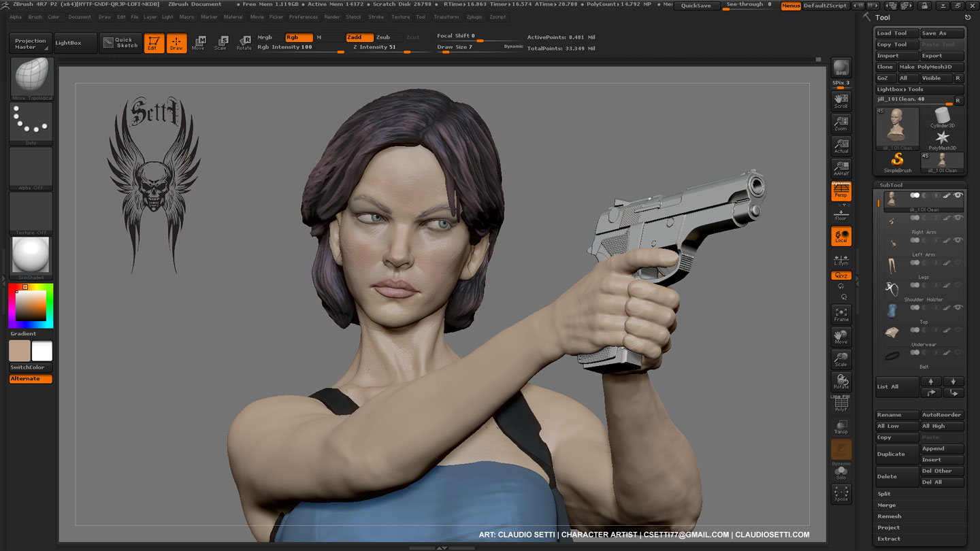The height and width of the screenshot is (551, 980).
Task: Toggle visibility eye for Top subtool
Action: click(958, 307)
